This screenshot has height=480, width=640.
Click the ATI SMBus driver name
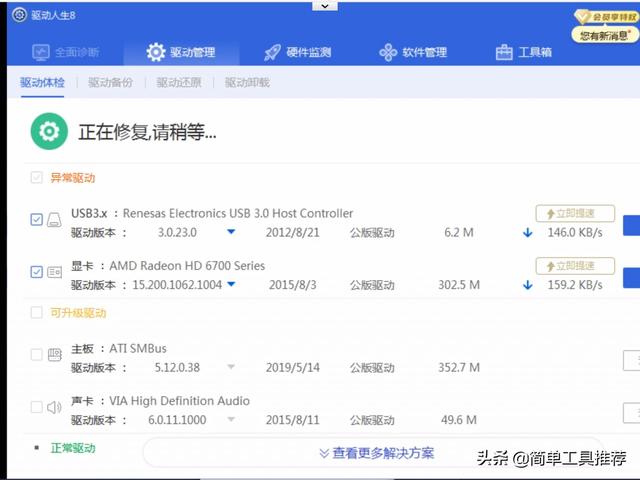(x=138, y=349)
